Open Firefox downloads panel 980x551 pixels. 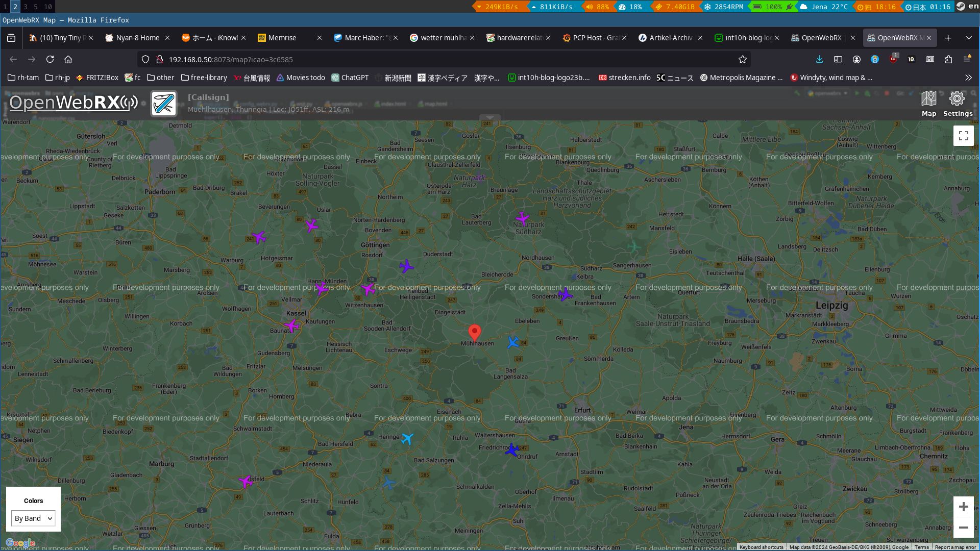[x=819, y=59]
